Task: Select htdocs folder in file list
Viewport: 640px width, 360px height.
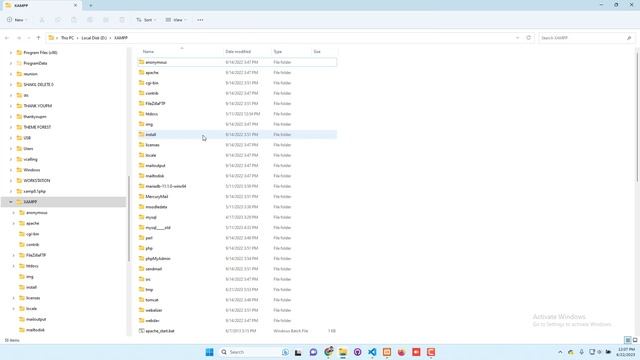Action: (x=237, y=114)
